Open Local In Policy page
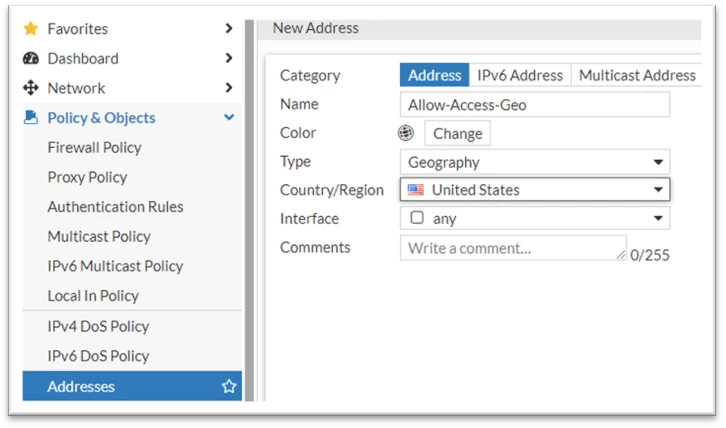Viewport: 726px width, 428px height. pos(93,296)
